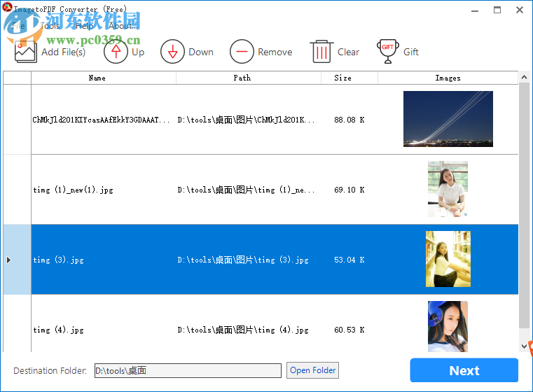Select the timg (4).jpg name cell
This screenshot has width=533, height=392.
tap(104, 323)
